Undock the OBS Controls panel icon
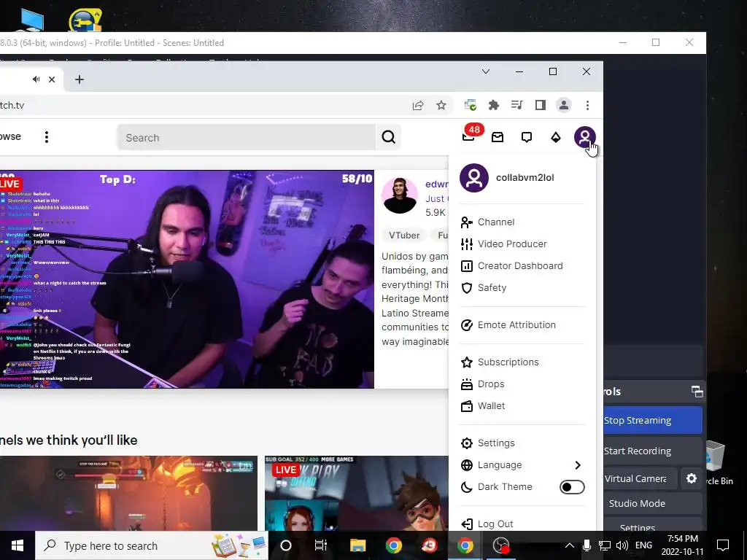This screenshot has height=560, width=747. pyautogui.click(x=697, y=392)
